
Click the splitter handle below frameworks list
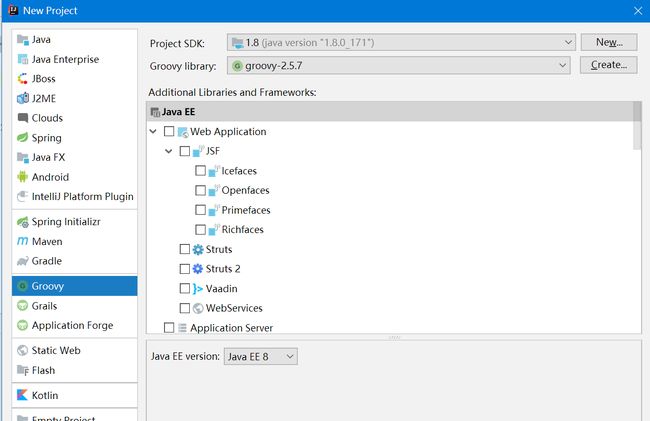point(394,338)
